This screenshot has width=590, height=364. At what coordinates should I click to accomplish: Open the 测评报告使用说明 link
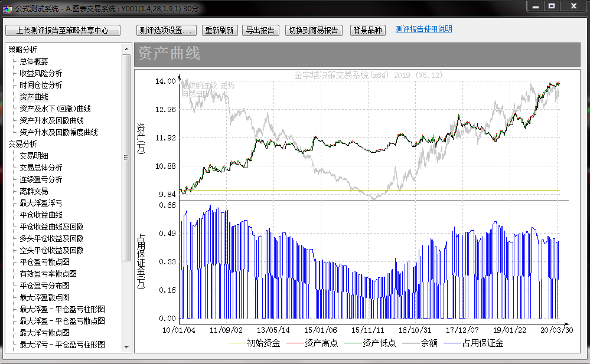423,29
